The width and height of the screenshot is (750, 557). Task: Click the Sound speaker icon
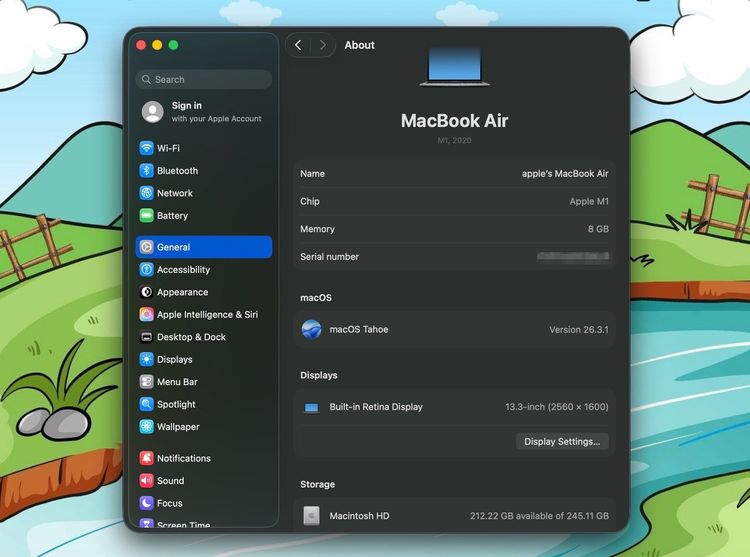[146, 481]
